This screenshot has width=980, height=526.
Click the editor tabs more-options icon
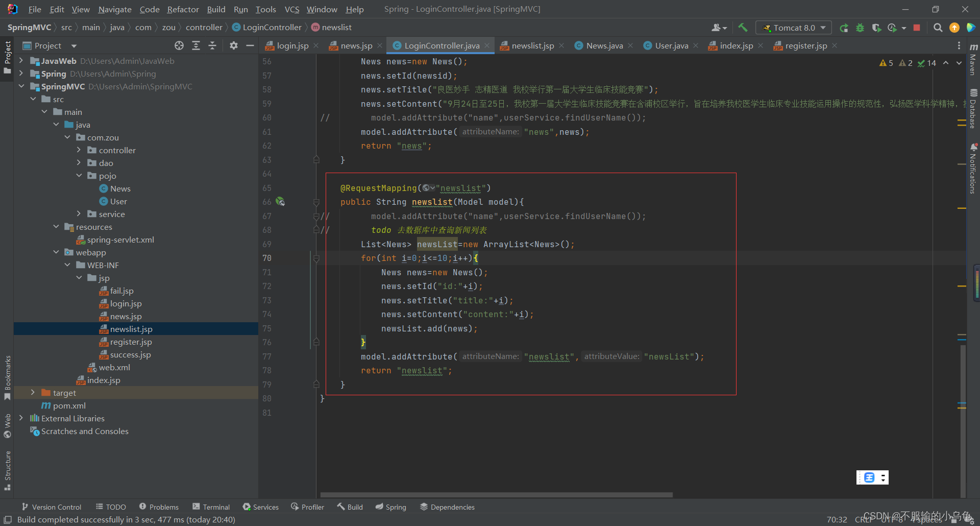click(959, 45)
